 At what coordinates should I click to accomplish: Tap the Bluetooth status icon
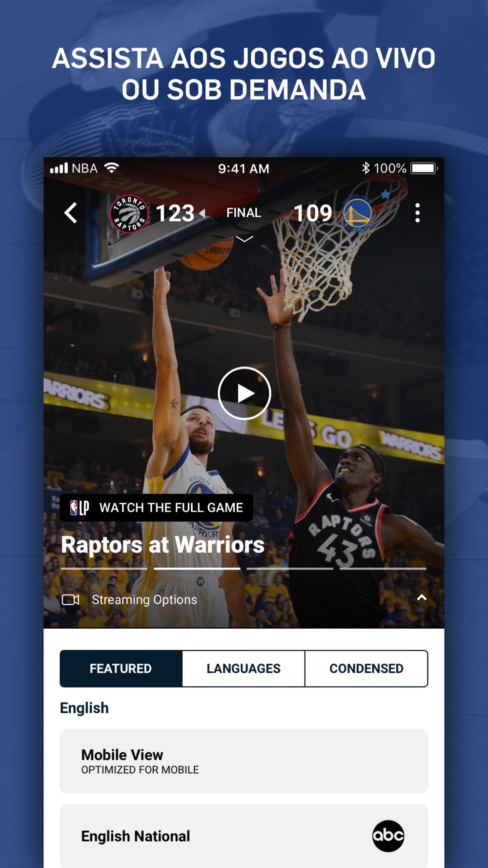[366, 168]
